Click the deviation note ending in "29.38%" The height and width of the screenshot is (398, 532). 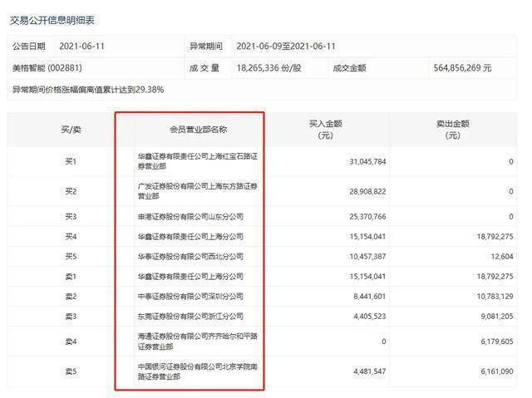[88, 90]
